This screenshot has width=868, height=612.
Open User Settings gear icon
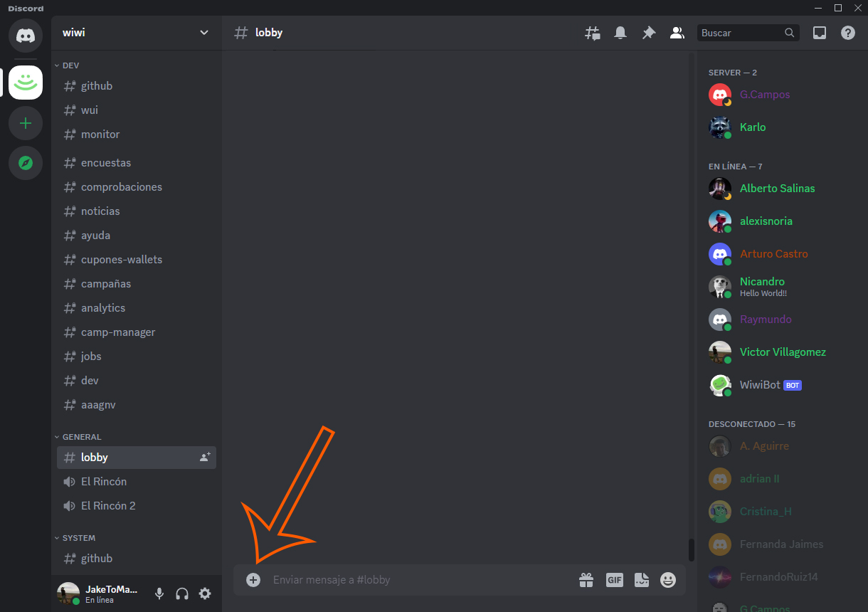coord(205,593)
